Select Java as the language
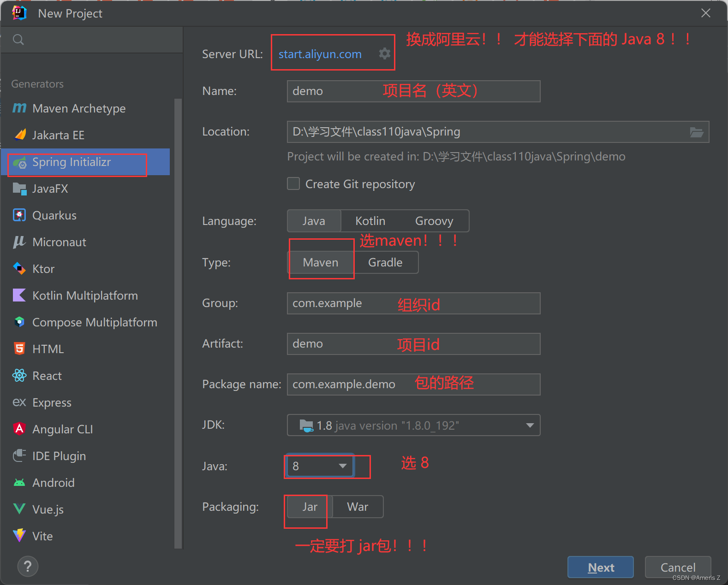Screen dimensions: 728x585 [314, 221]
